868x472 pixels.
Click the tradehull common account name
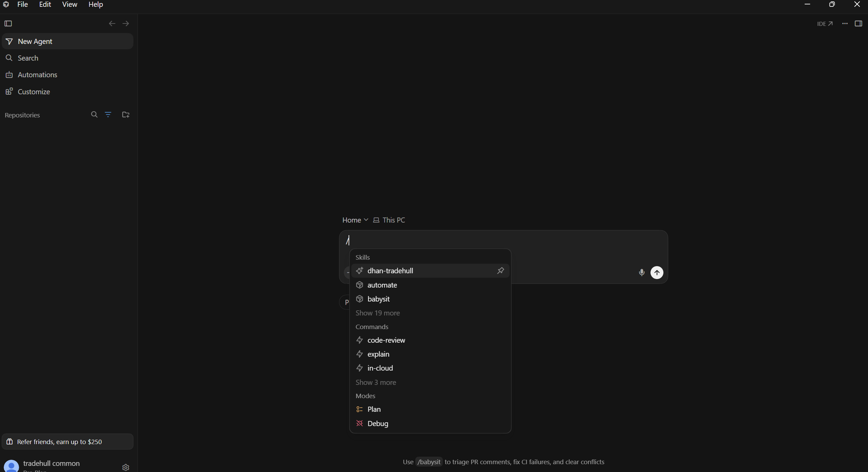[x=51, y=463]
